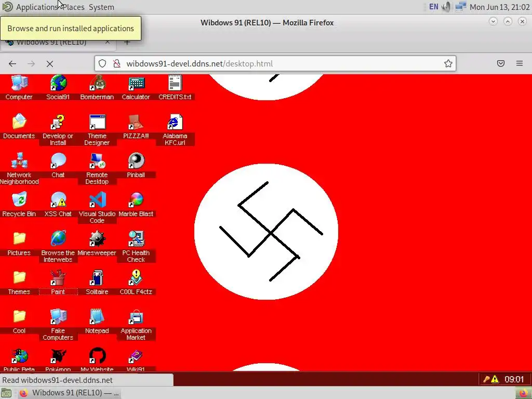
Task: Select Firefox window in bottom taskbar
Action: point(69,393)
